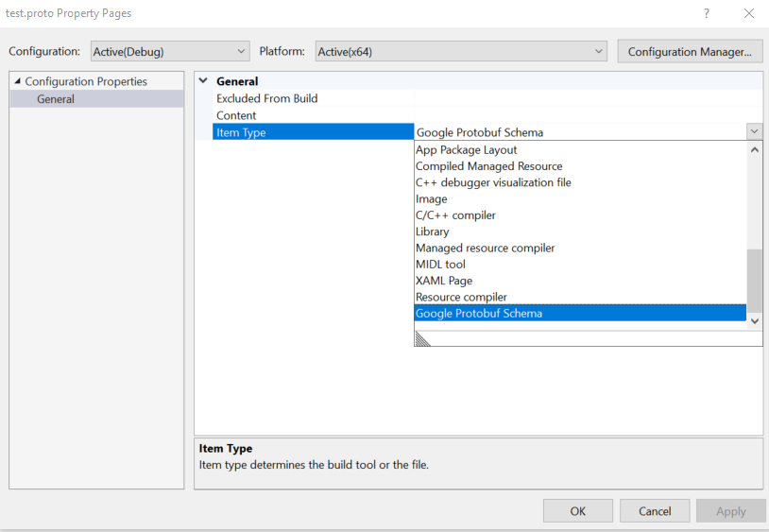Click the dropdown list scrollbar thumb
769x532 pixels.
(x=755, y=281)
